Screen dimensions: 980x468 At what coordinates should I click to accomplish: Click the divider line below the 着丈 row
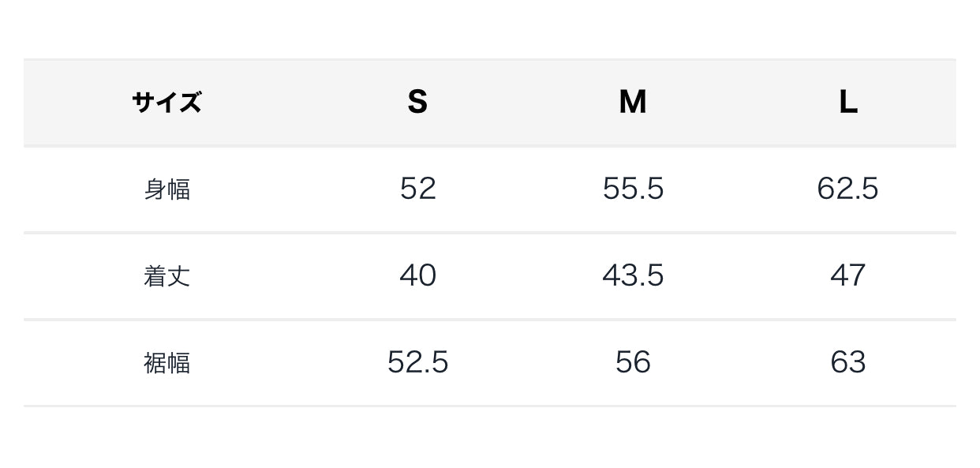point(489,320)
